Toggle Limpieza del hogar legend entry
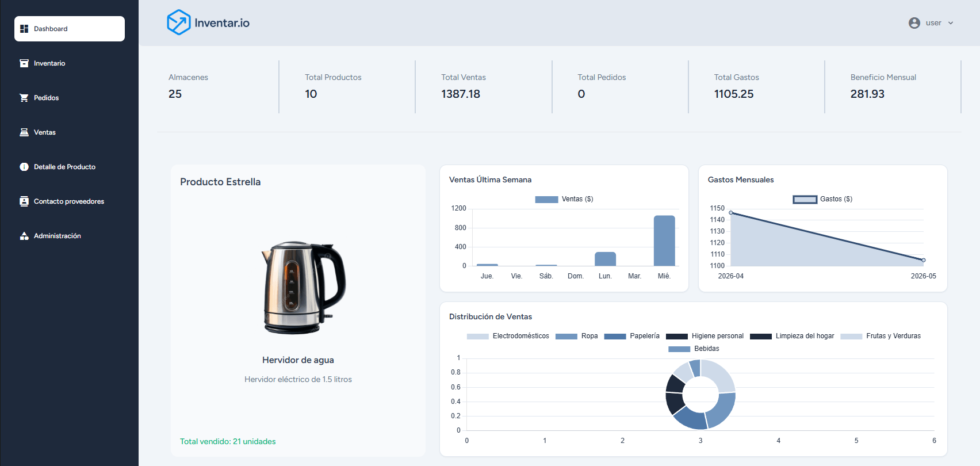The height and width of the screenshot is (466, 980). (792, 337)
